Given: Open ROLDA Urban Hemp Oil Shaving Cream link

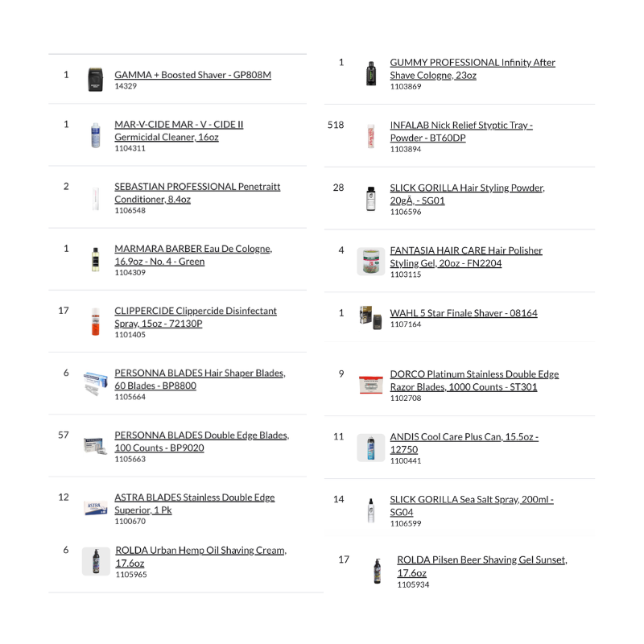Looking at the screenshot, I should pyautogui.click(x=200, y=556).
